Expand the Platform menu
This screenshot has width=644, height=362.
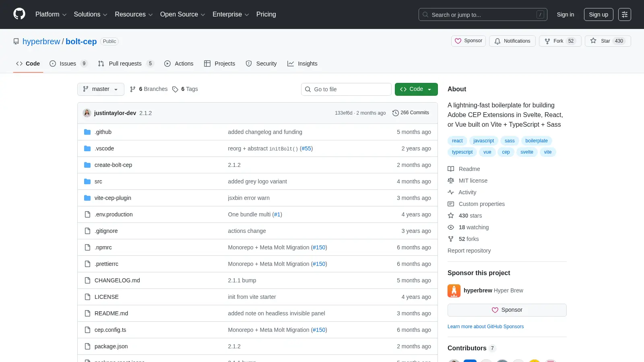click(51, 14)
